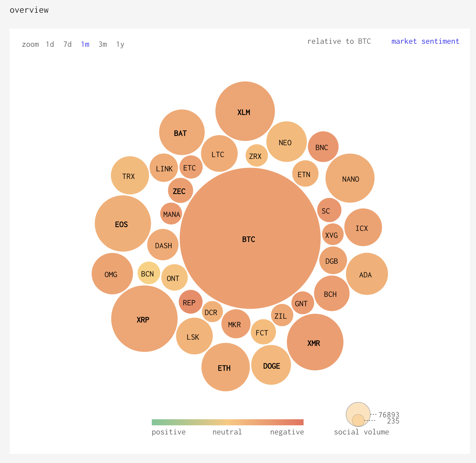Select the BTC bubble
The width and height of the screenshot is (476, 463).
(250, 238)
